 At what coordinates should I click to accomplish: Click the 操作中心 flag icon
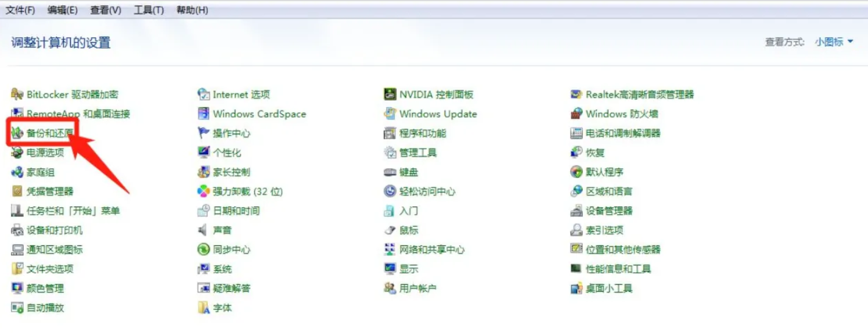[203, 133]
